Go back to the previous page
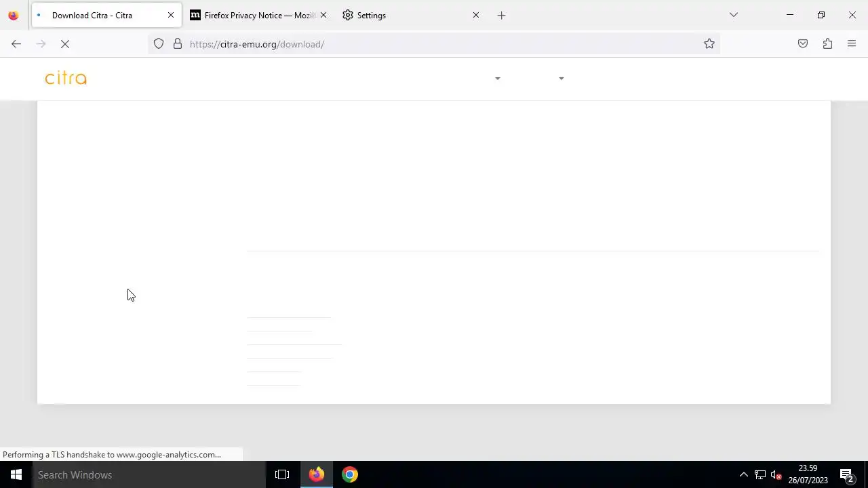 [x=16, y=44]
